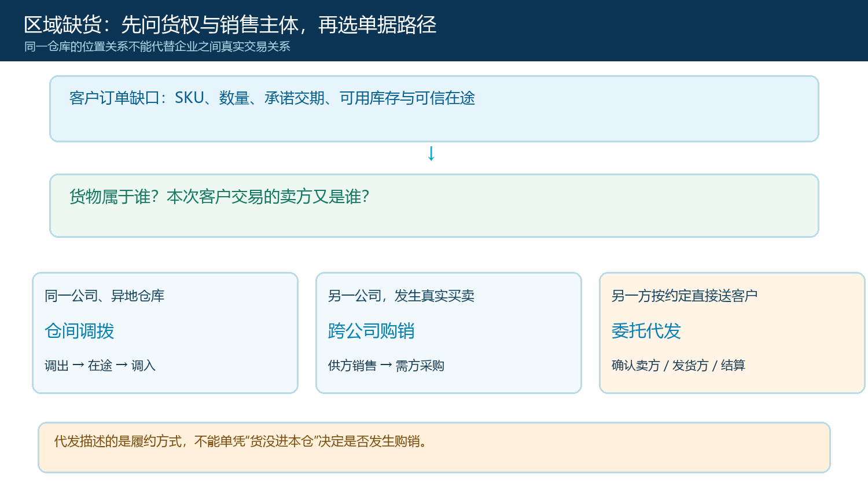Click the card label "另一公司，发生真实买卖"
This screenshot has width=868, height=486.
click(401, 296)
